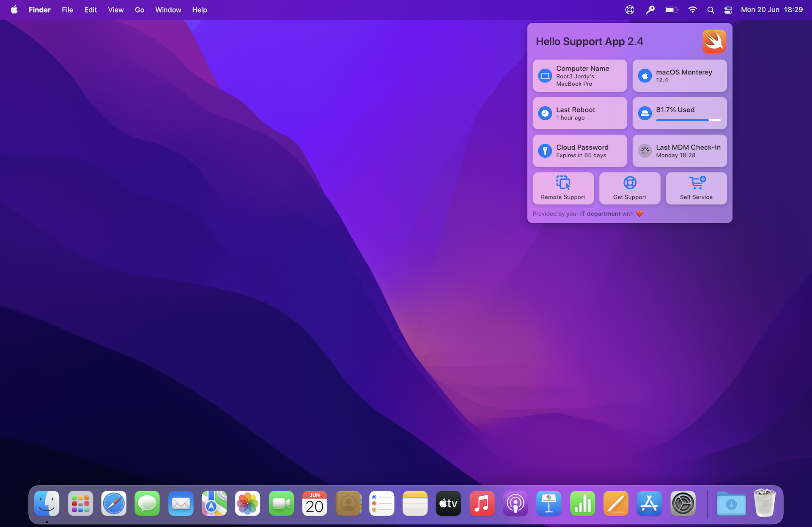Image resolution: width=812 pixels, height=527 pixels.
Task: Click the key icon in Cloud Password tile
Action: 545,151
